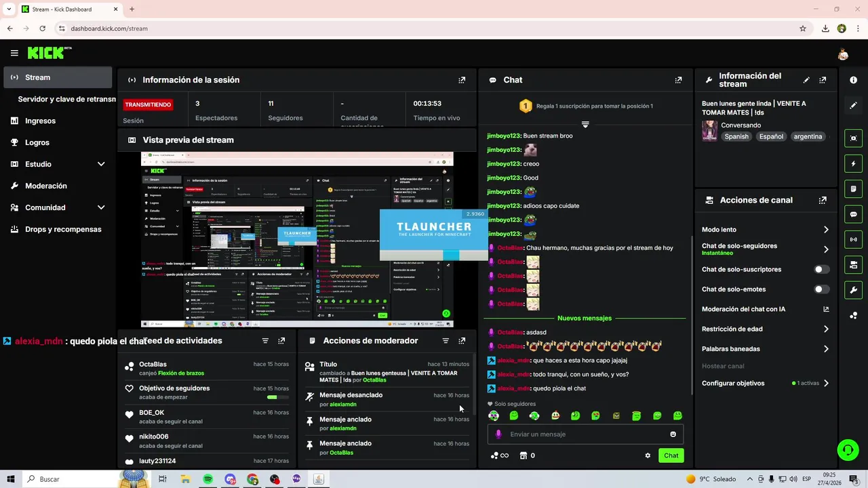Click the Español tag
Screen dimensions: 868x488
(x=771, y=136)
